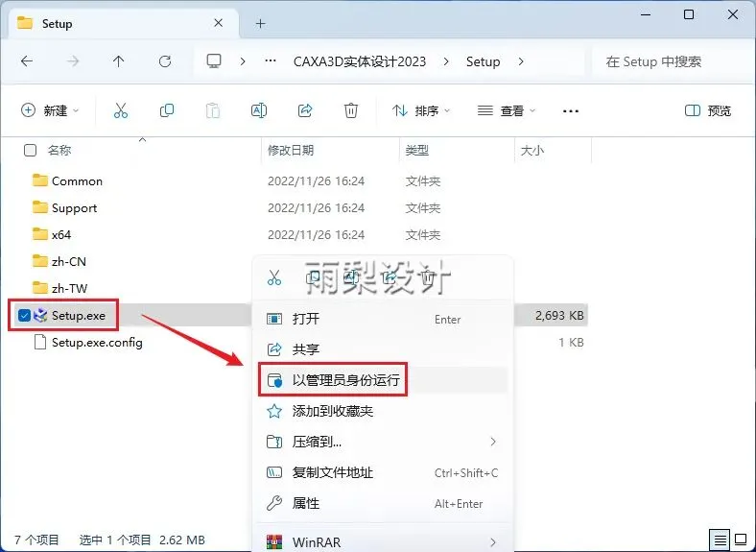The width and height of the screenshot is (756, 552).
Task: Expand the WinRAR submenu arrow
Action: pyautogui.click(x=493, y=542)
